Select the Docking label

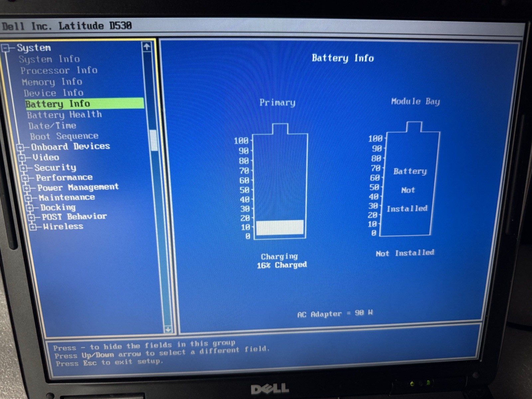pos(58,207)
